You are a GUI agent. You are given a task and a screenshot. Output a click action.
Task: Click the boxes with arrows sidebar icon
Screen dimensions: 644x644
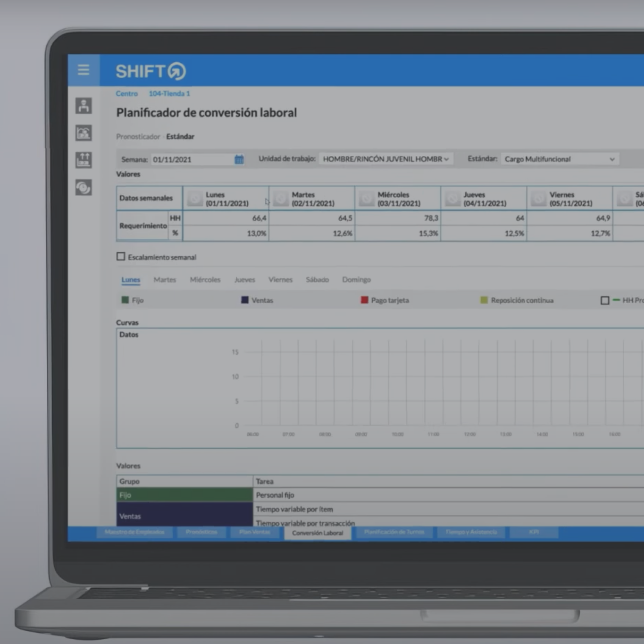pos(84,160)
